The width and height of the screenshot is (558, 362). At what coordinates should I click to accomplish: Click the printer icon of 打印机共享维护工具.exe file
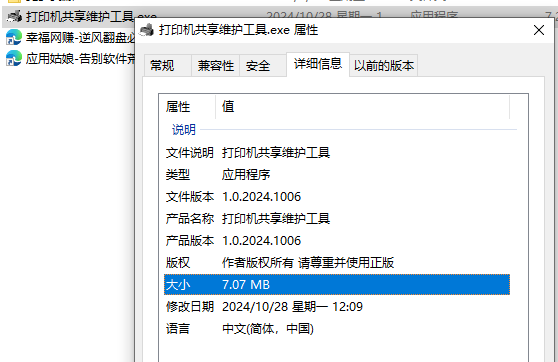(x=15, y=16)
